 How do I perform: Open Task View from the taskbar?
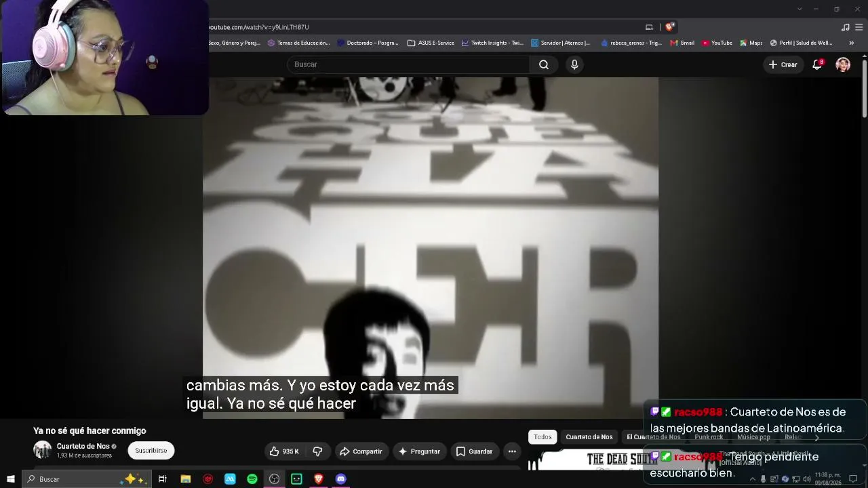(163, 479)
